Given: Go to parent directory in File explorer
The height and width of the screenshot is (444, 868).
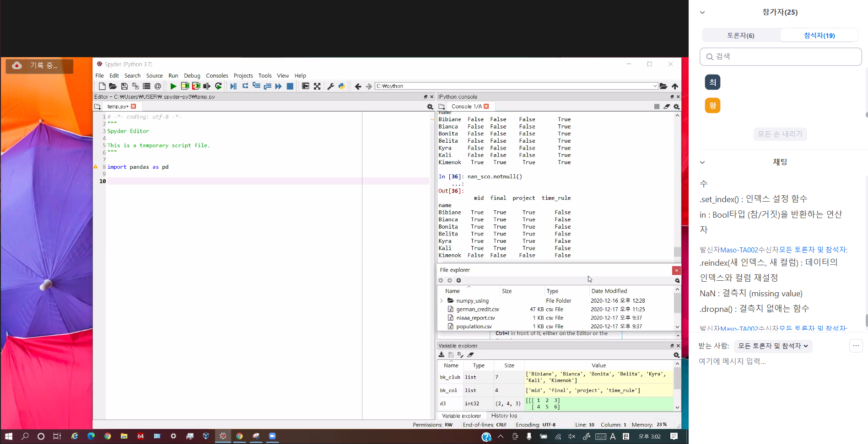Looking at the screenshot, I should coord(458,280).
